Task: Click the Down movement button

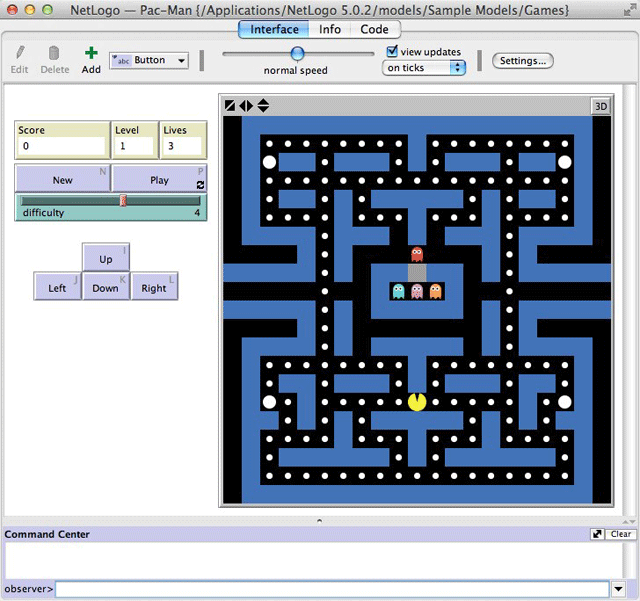Action: (105, 286)
